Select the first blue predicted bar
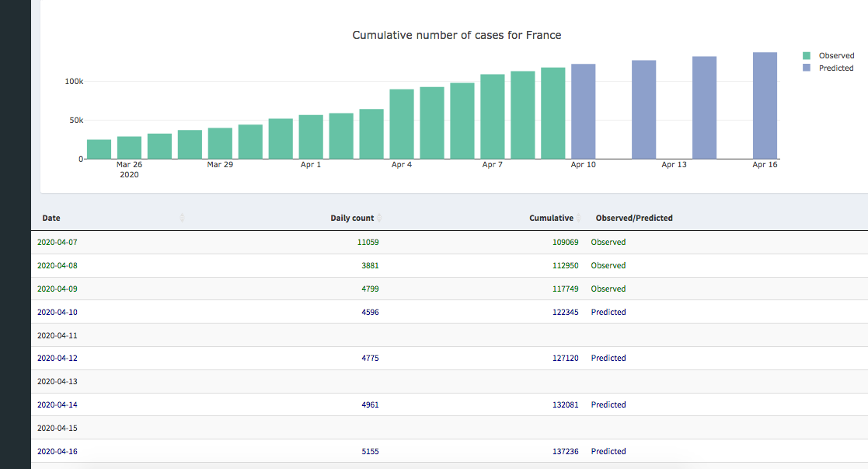The width and height of the screenshot is (868, 469). point(583,112)
